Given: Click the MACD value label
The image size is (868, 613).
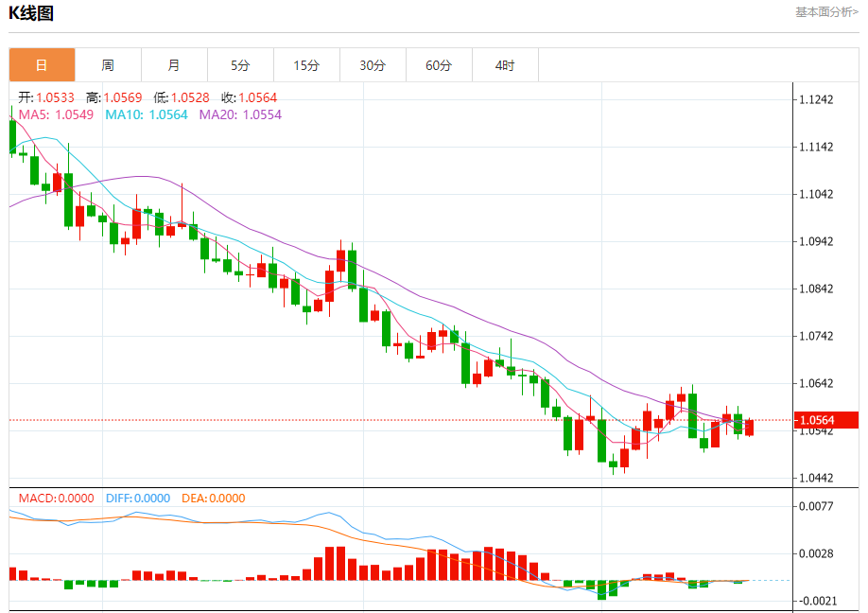Looking at the screenshot, I should (56, 498).
